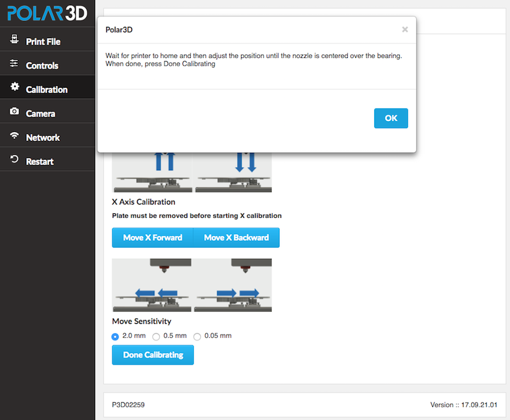Open the Camera menu item

pyautogui.click(x=47, y=111)
